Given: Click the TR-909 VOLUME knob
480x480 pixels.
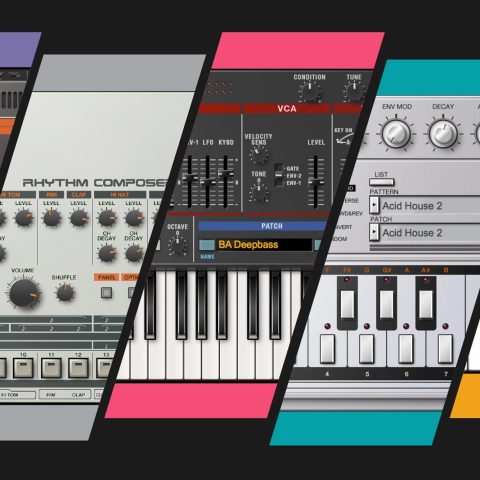Looking at the screenshot, I should pos(25,293).
